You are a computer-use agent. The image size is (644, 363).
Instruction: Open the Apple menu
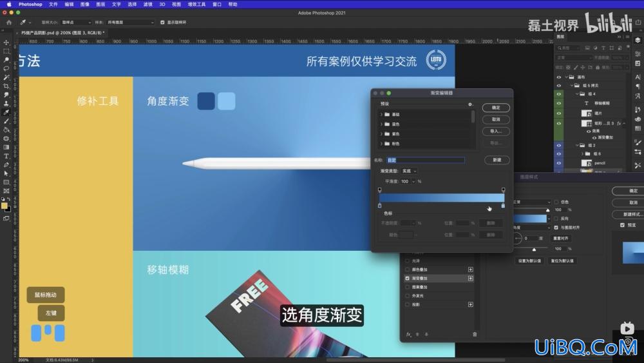tap(9, 4)
